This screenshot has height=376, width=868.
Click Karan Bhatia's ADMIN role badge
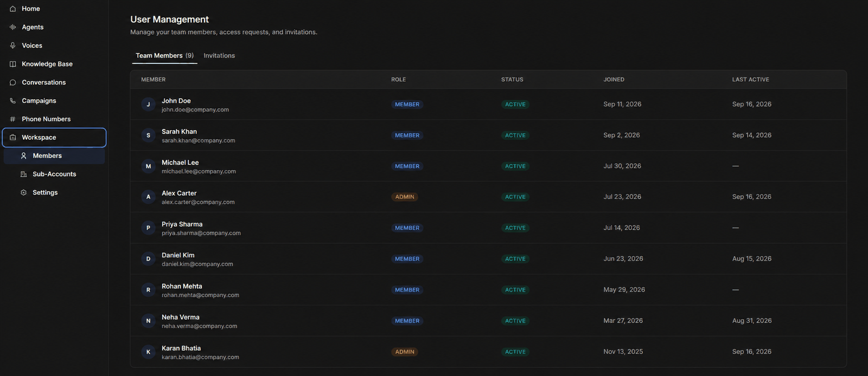coord(405,352)
